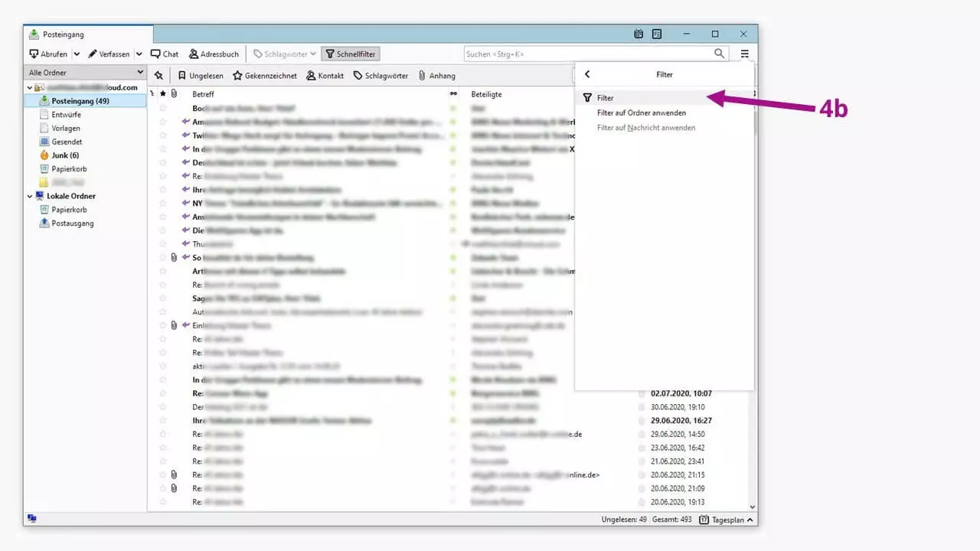Star the message dated 29.06.2020, 14:50
The image size is (980, 551).
click(162, 434)
